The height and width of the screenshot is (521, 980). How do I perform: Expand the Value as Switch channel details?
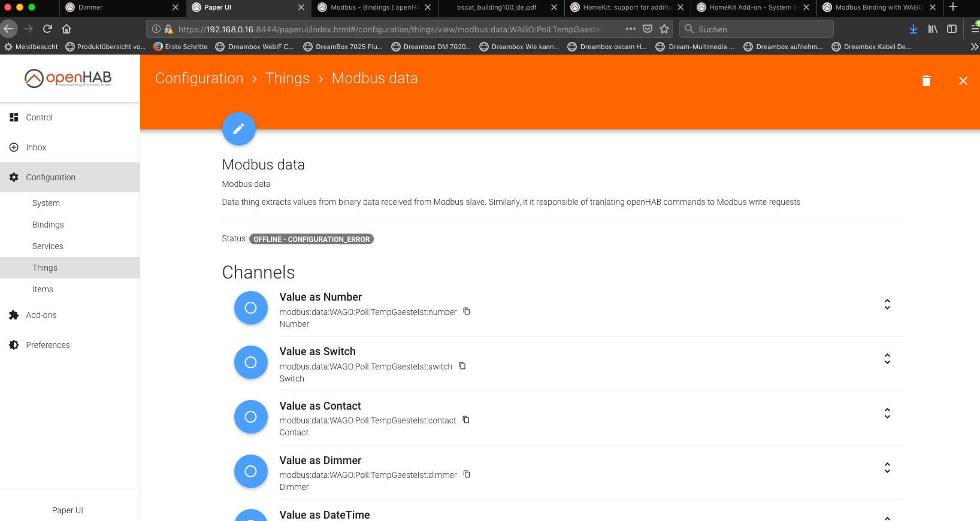click(887, 359)
